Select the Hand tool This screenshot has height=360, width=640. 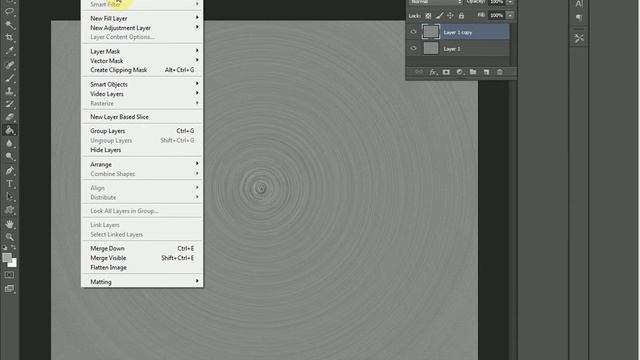(x=9, y=224)
